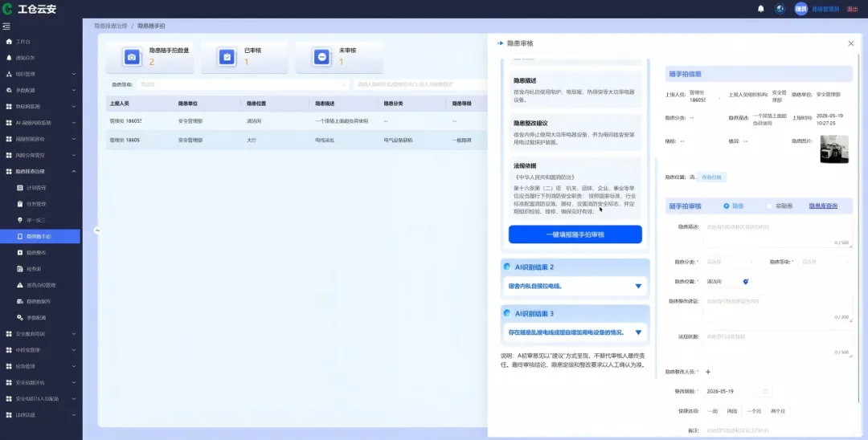Open sidebar item with warning triangle icon
This screenshot has width=868, height=440.
(20, 285)
